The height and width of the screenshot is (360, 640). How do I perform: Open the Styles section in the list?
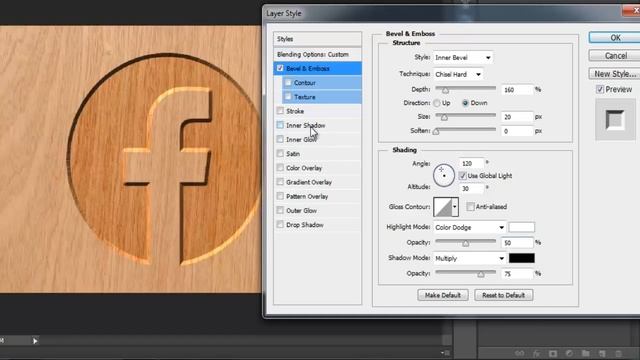pos(317,39)
